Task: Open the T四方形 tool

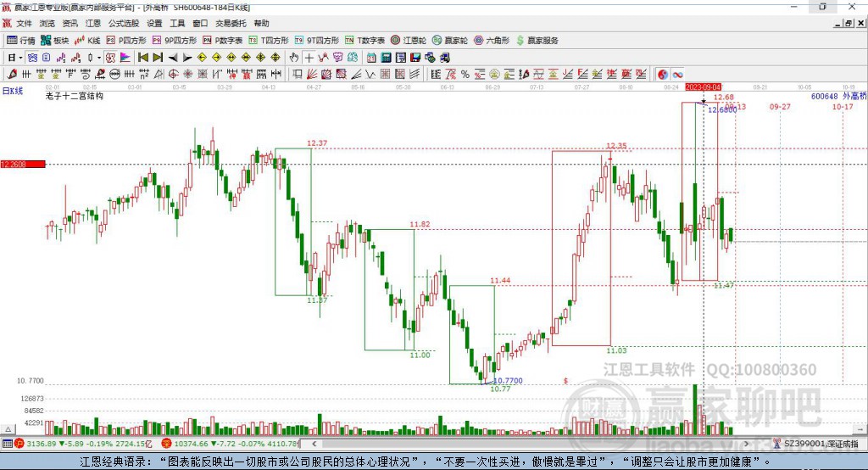Action: click(269, 41)
